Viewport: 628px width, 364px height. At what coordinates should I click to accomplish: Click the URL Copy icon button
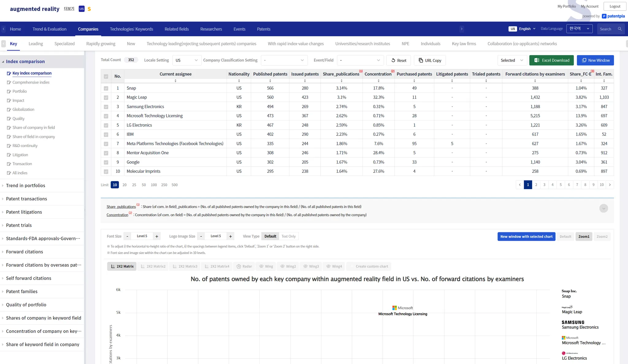coord(421,60)
